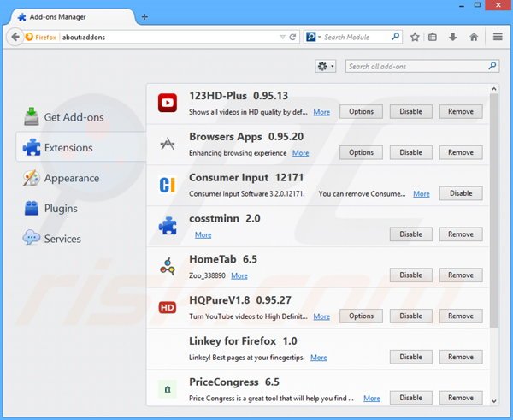
Task: Open Options for HQPureV1.8
Action: click(361, 316)
